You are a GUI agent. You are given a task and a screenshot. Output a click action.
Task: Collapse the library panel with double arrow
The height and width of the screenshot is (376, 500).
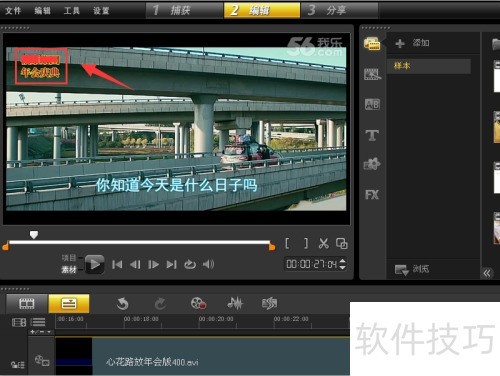click(x=487, y=273)
